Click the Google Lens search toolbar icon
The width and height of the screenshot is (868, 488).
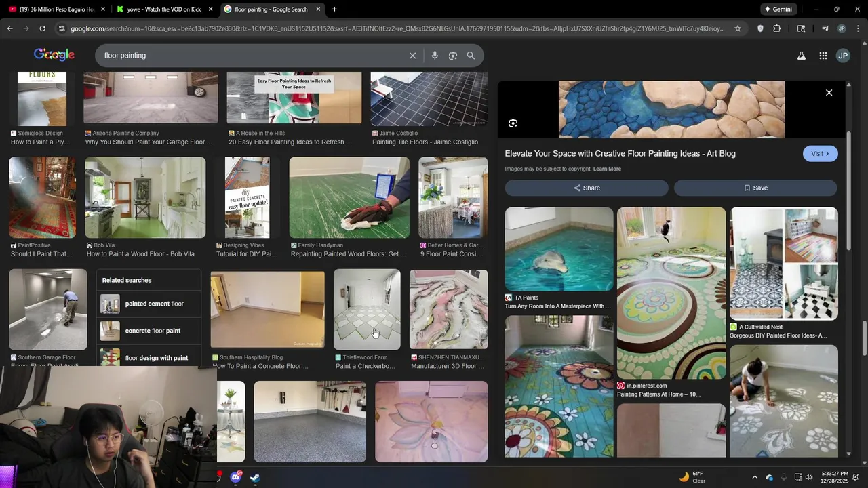click(801, 28)
